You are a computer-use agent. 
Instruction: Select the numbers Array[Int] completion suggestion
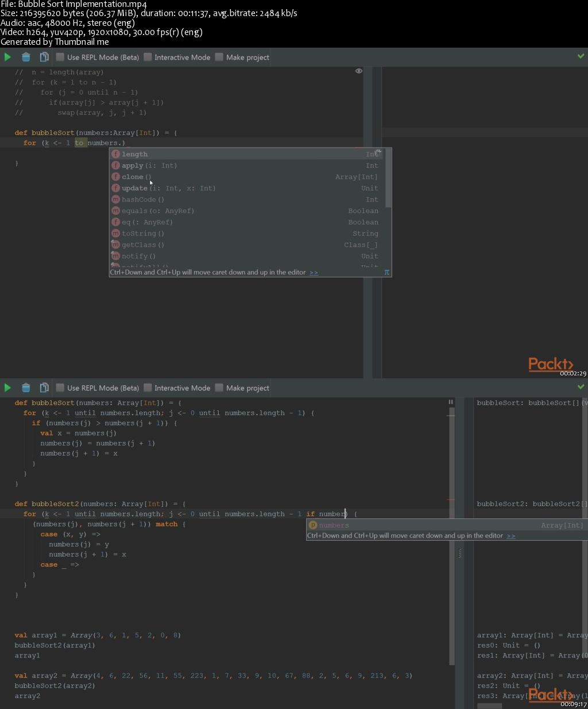[447, 525]
